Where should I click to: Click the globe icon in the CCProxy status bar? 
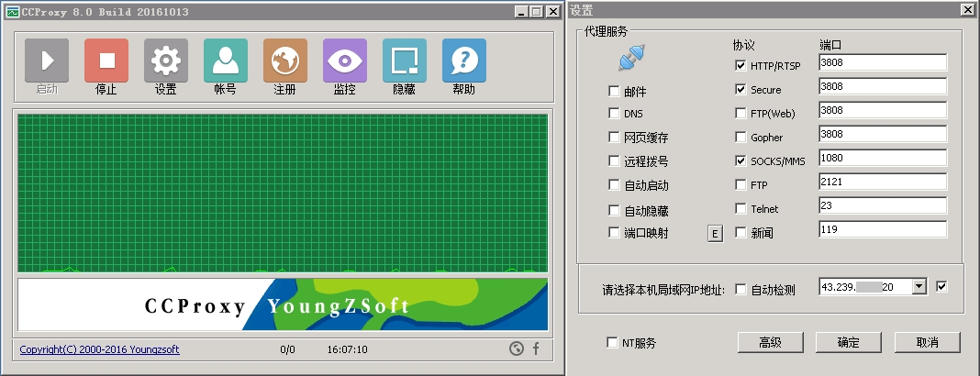[x=517, y=349]
